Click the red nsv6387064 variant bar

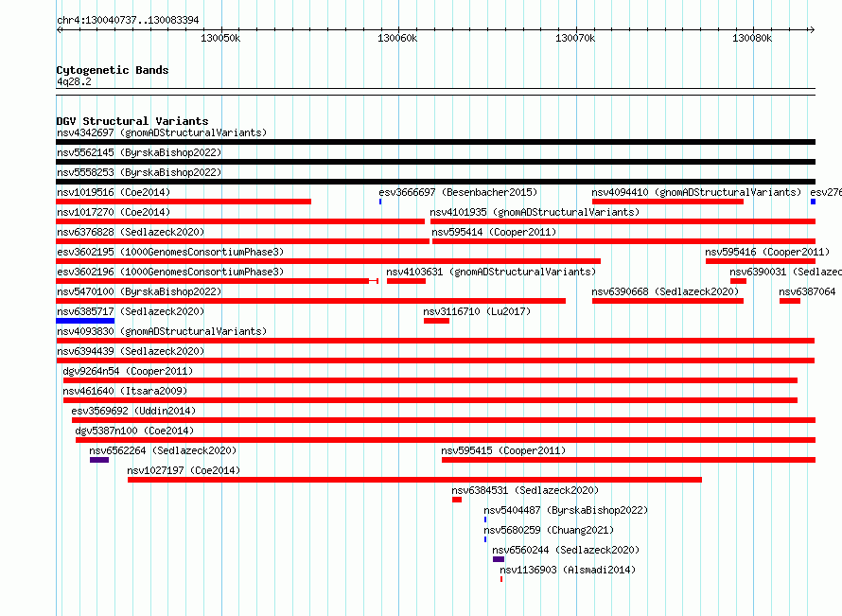coord(790,301)
